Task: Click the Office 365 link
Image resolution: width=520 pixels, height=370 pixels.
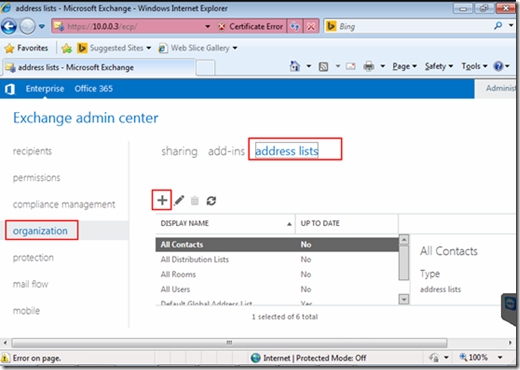Action: click(94, 89)
